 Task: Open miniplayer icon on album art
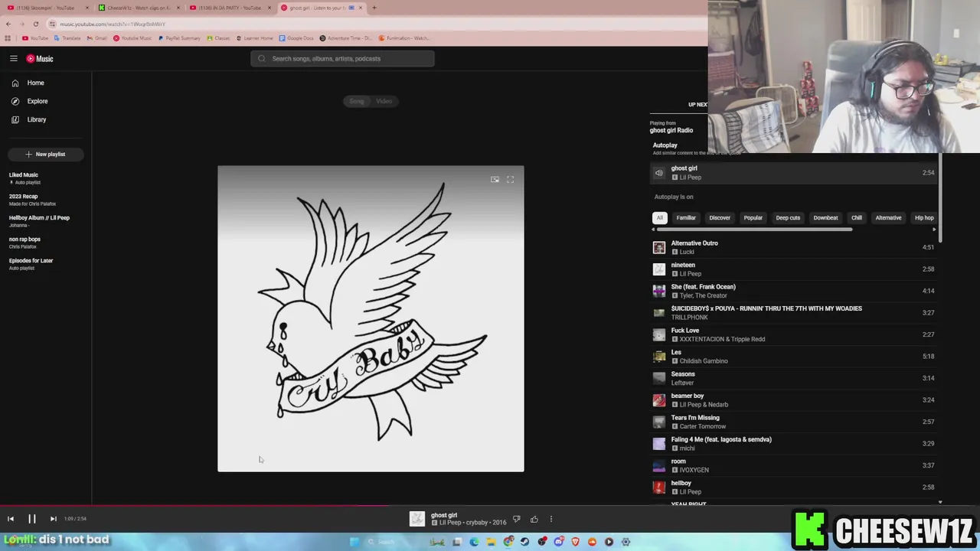pyautogui.click(x=495, y=179)
